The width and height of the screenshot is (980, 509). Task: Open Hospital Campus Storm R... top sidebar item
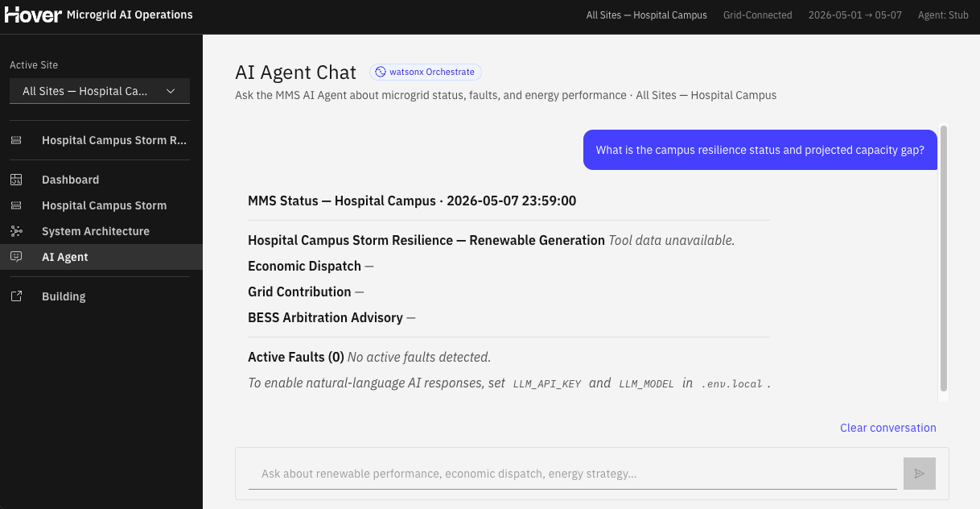click(x=101, y=140)
